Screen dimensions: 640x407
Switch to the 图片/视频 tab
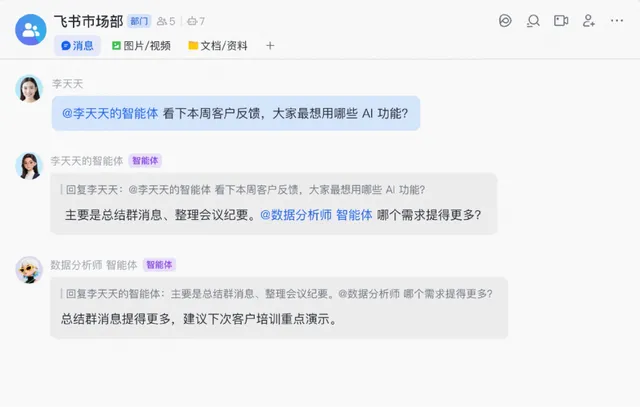pos(141,46)
